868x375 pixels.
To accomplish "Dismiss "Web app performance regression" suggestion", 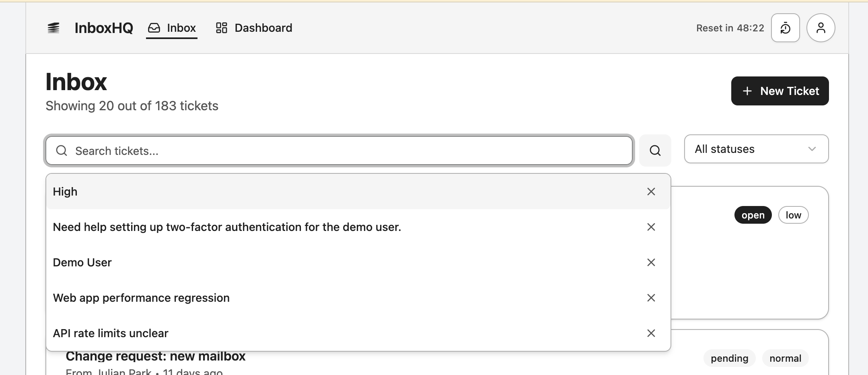I will coord(651,298).
